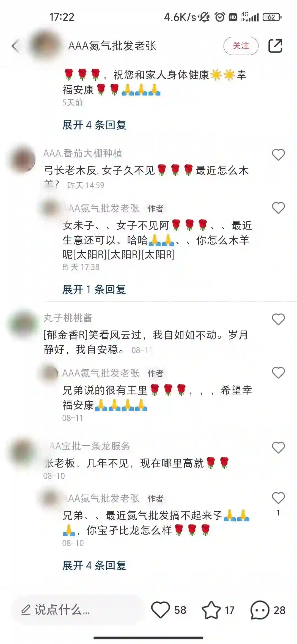
Task: Open AAA氮气批发老张 profile avatar in header
Action: click(x=45, y=45)
